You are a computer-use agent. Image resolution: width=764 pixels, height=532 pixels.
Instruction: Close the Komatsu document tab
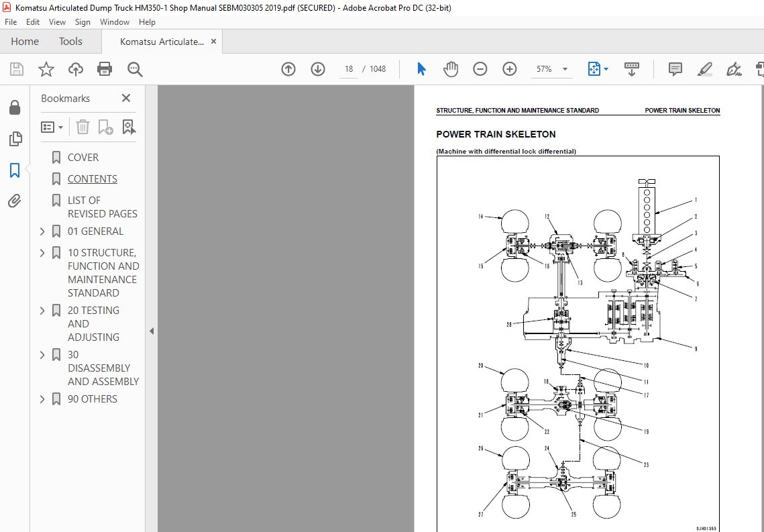[x=213, y=42]
